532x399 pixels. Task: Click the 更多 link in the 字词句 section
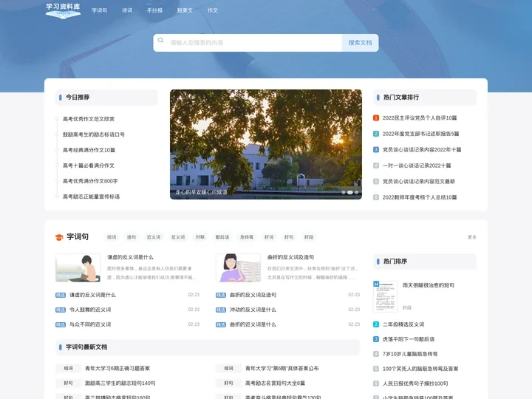(472, 237)
